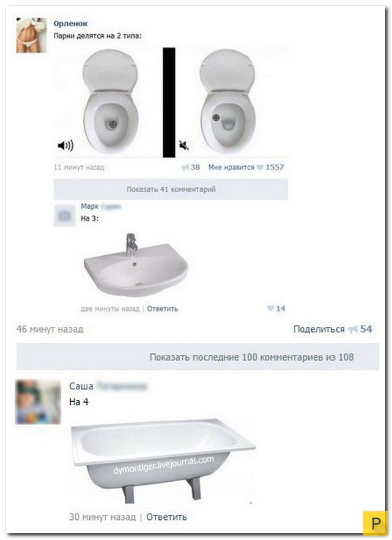Click the heart icon beside 1557

pos(260,167)
